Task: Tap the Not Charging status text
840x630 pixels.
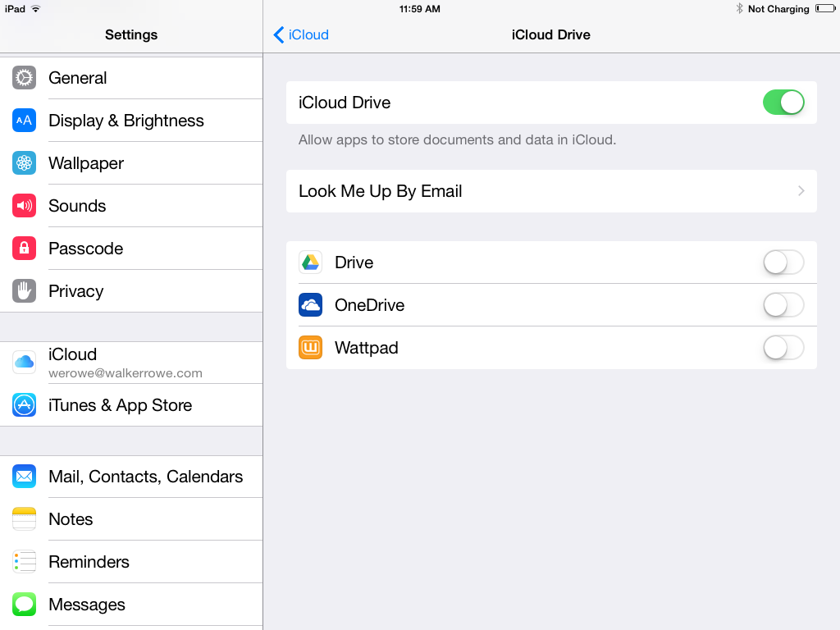Action: pos(778,8)
